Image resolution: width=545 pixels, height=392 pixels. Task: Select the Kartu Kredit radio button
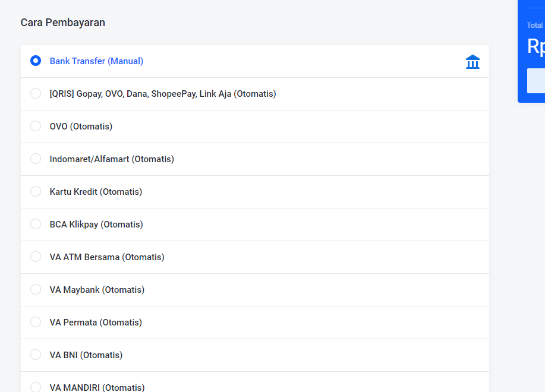[36, 191]
